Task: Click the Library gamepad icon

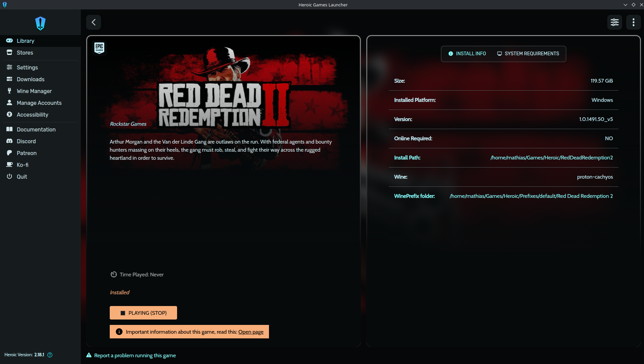Action: 9,40
